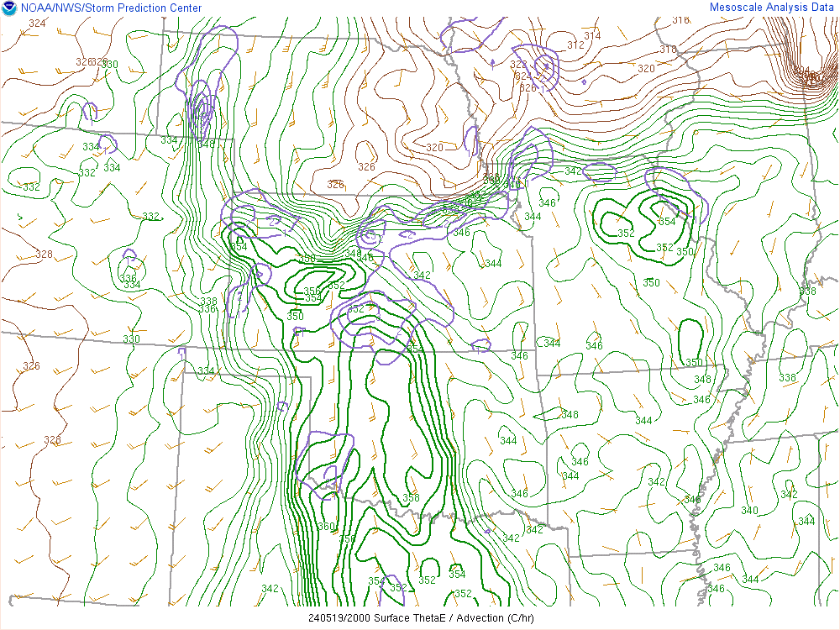Open NOAA/NWS/Storm Prediction Center header link
840x630 pixels.
(x=111, y=8)
